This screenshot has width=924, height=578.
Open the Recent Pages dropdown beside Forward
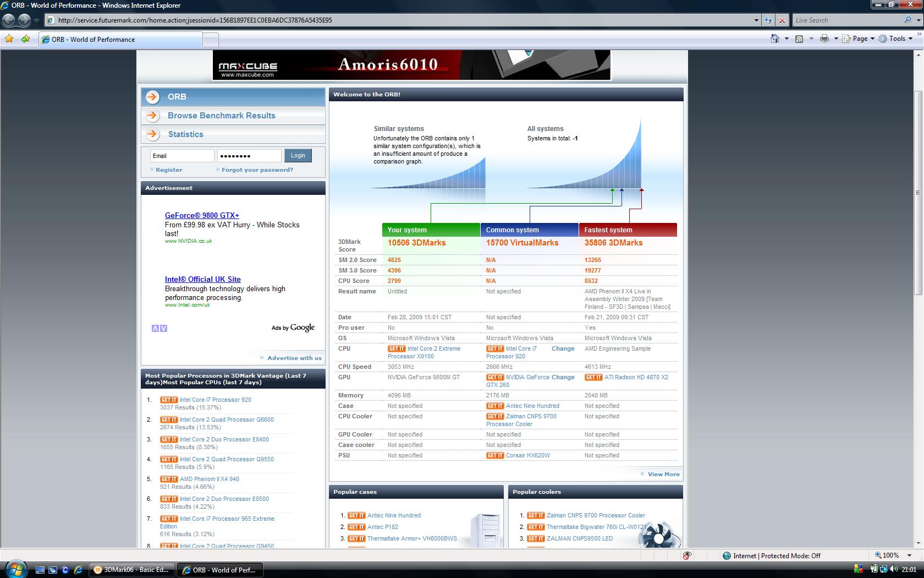pyautogui.click(x=36, y=20)
